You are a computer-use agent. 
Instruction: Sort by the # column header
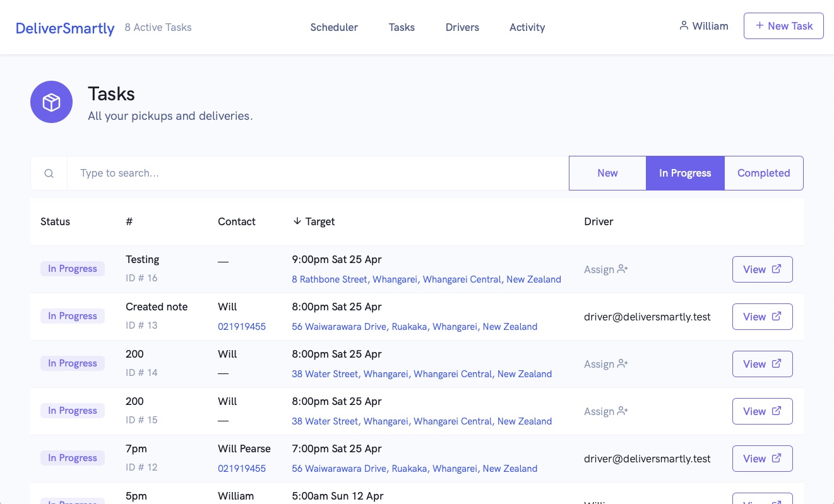[129, 221]
